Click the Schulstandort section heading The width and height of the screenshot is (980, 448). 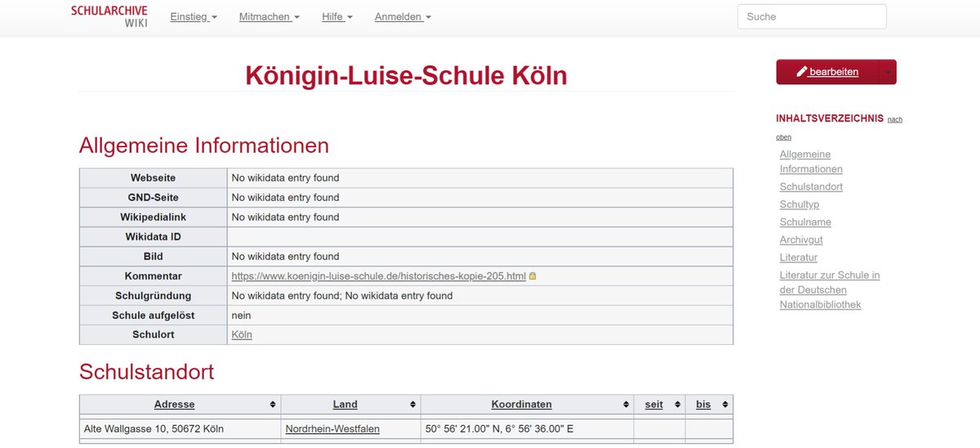pyautogui.click(x=146, y=372)
